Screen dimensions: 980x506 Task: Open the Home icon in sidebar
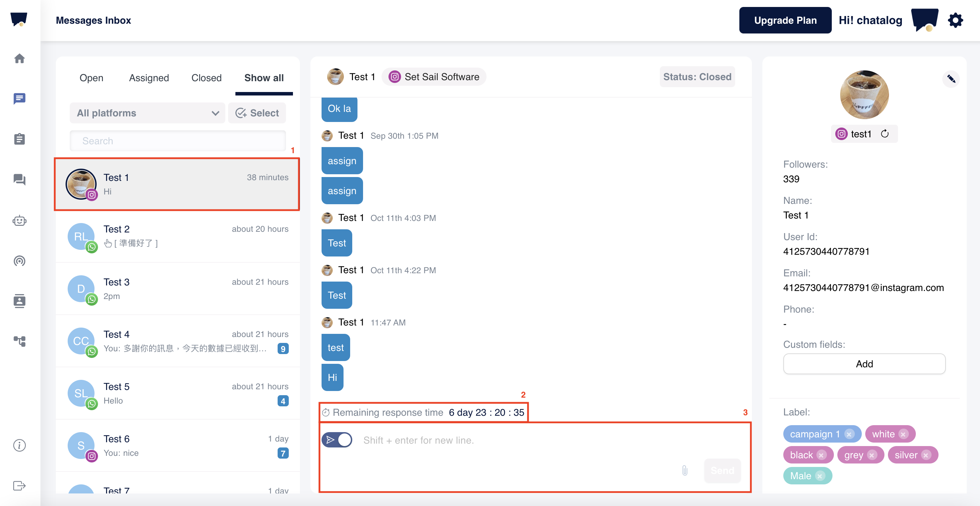point(20,59)
